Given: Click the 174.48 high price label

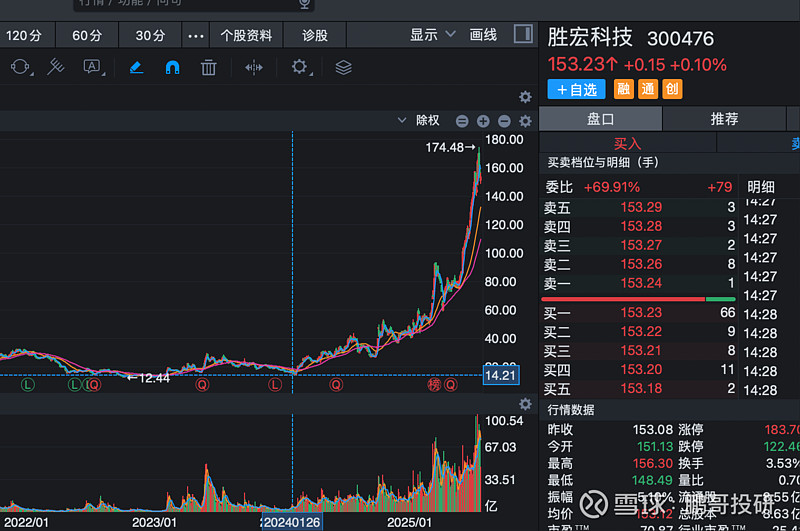Looking at the screenshot, I should 444,147.
